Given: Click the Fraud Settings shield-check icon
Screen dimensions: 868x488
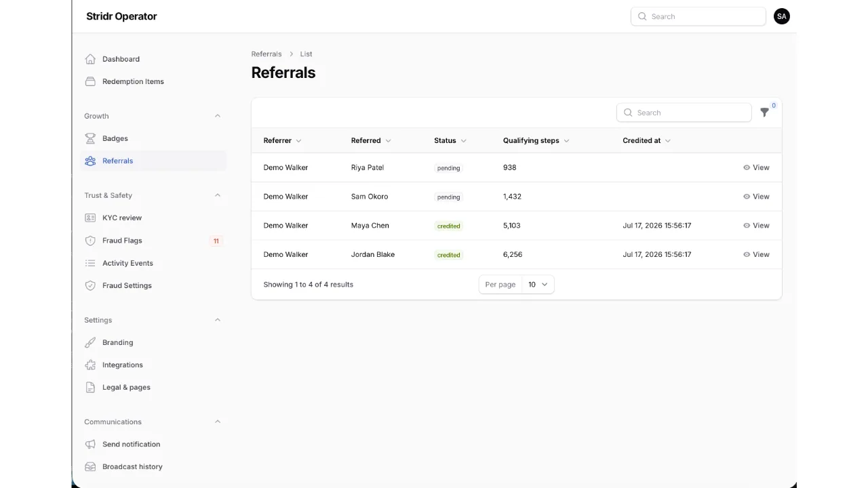Looking at the screenshot, I should pos(90,285).
